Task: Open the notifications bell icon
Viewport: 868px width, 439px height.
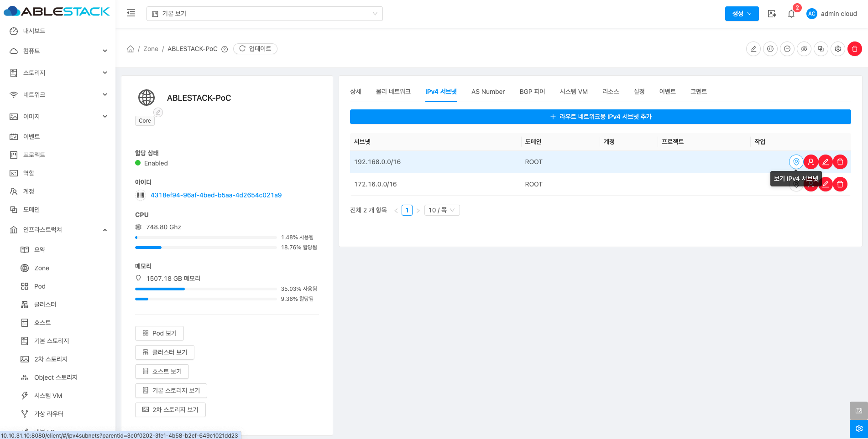Action: click(x=791, y=14)
